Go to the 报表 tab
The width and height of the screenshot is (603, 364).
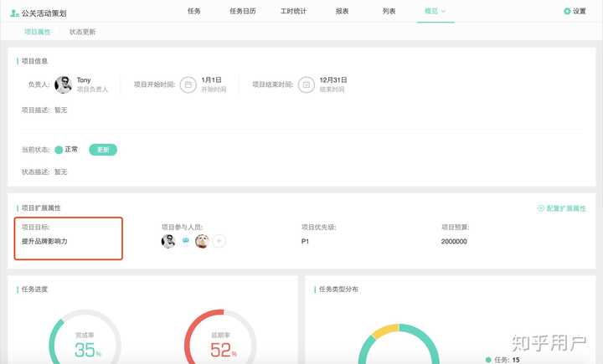[342, 11]
